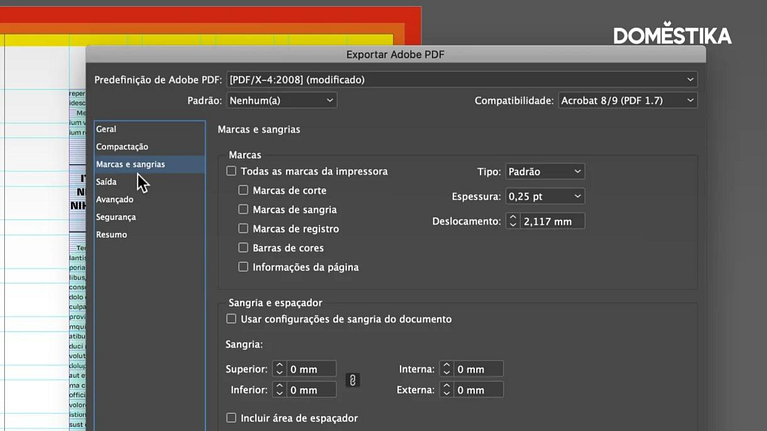Open the Compatibilidade dropdown

click(627, 101)
